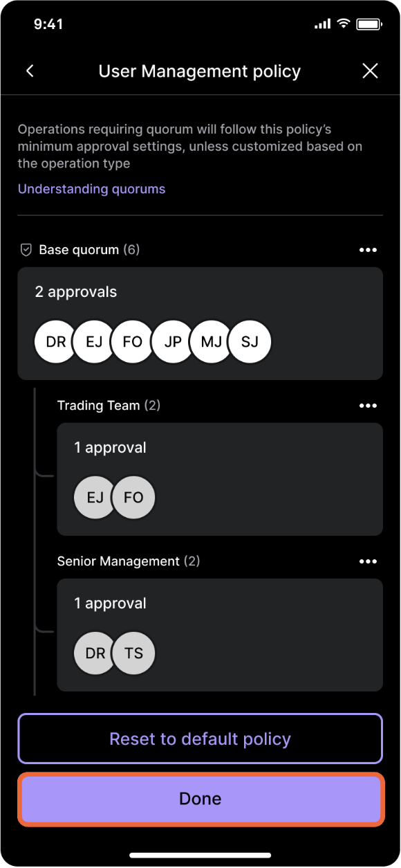Viewport: 401px width, 868px height.
Task: Select the DR avatar in Base quorum
Action: pos(56,341)
